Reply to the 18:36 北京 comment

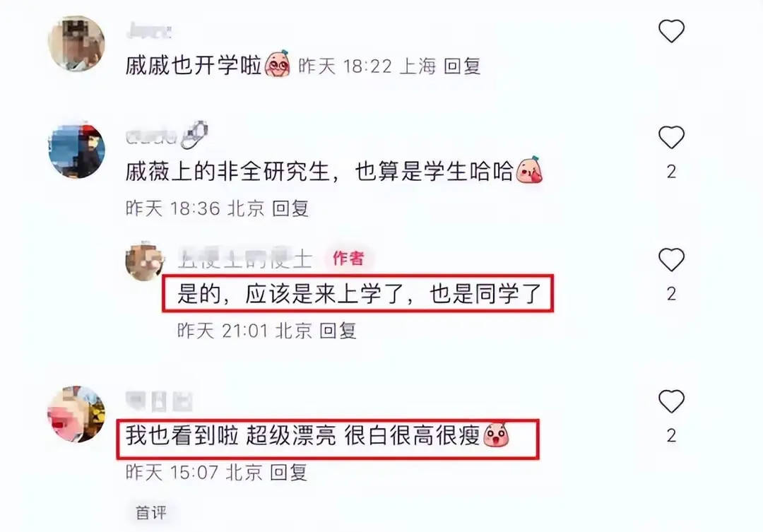click(x=290, y=208)
